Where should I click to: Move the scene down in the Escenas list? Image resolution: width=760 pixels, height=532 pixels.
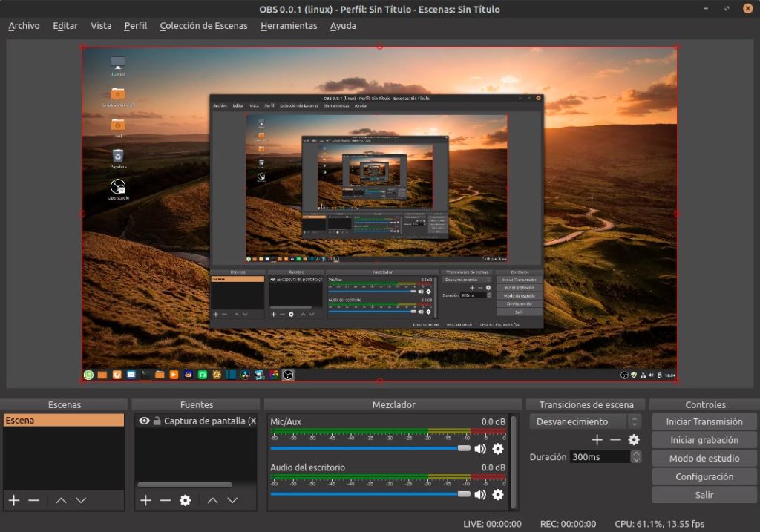click(x=81, y=500)
